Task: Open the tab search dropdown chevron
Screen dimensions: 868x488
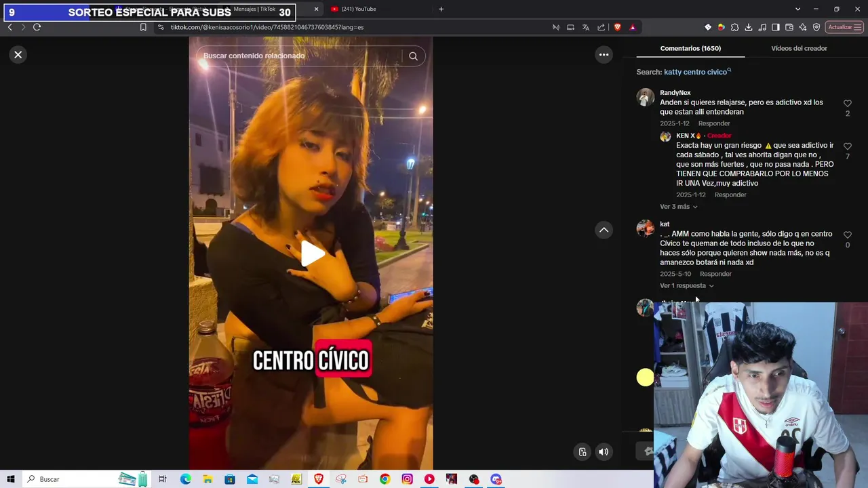Action: click(x=797, y=9)
